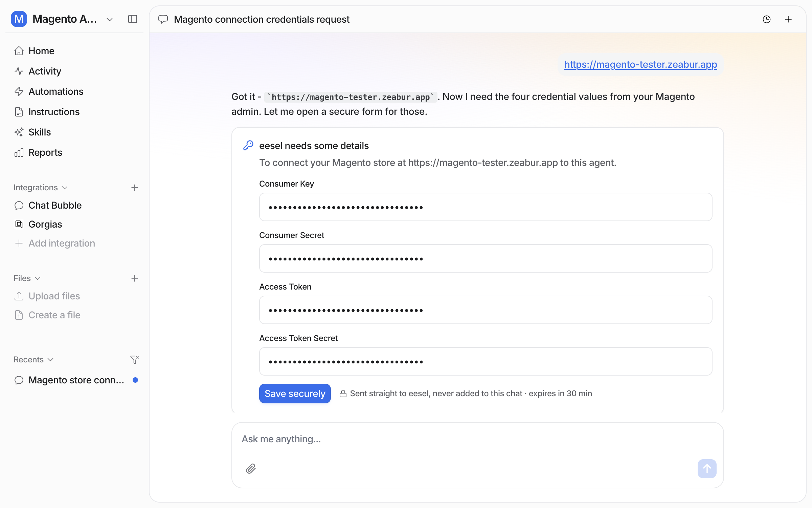This screenshot has width=812, height=508.
Task: Click the Ask me anything message box
Action: coord(477,439)
